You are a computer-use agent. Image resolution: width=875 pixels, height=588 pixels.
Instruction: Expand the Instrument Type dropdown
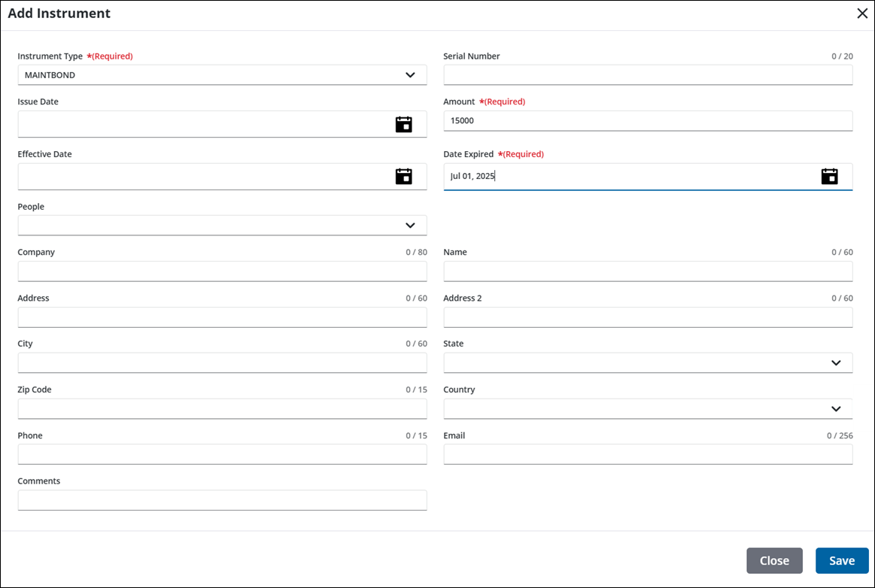point(409,75)
